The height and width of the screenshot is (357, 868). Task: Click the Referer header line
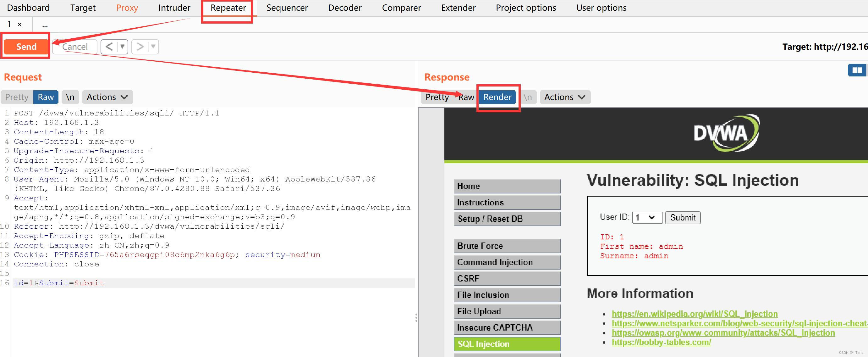point(149,226)
